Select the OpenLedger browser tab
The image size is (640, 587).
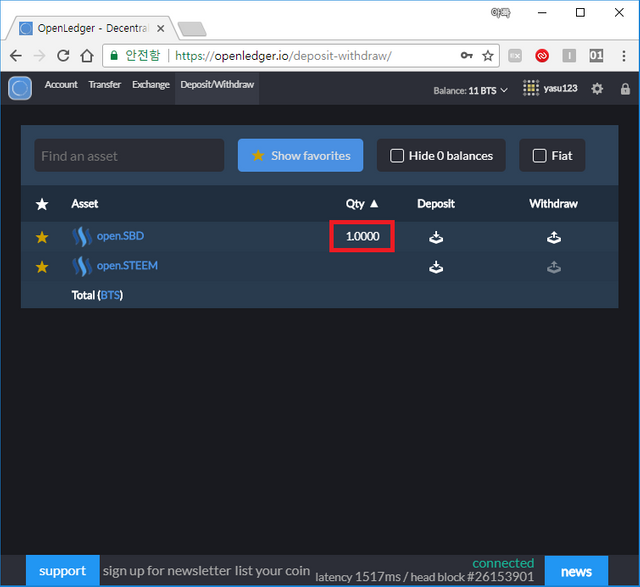(92, 28)
